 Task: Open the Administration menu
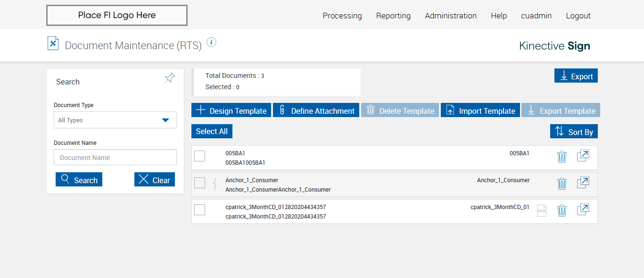tap(451, 16)
